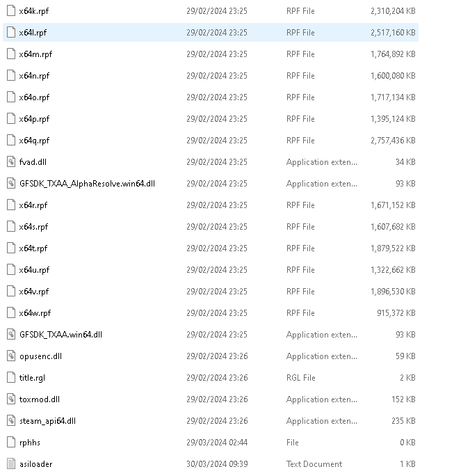
Task: Click the asiloader text document icon
Action: (x=10, y=464)
